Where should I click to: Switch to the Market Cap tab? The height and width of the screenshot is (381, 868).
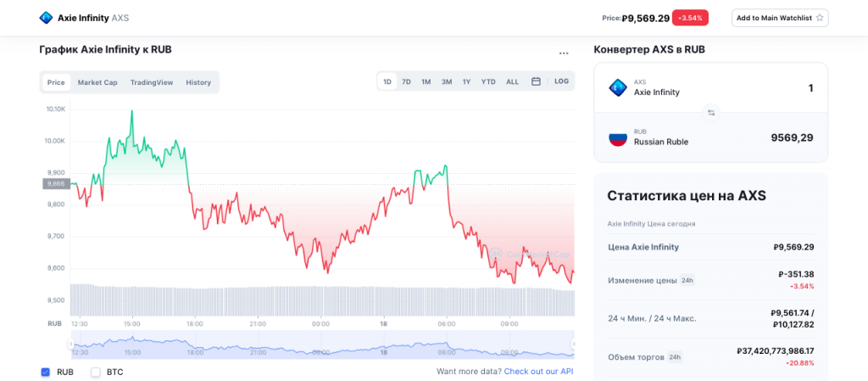pos(97,82)
